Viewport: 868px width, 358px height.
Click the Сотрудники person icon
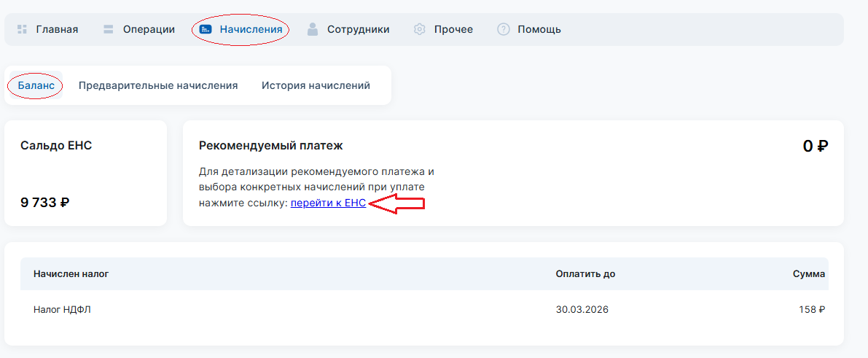coord(312,29)
